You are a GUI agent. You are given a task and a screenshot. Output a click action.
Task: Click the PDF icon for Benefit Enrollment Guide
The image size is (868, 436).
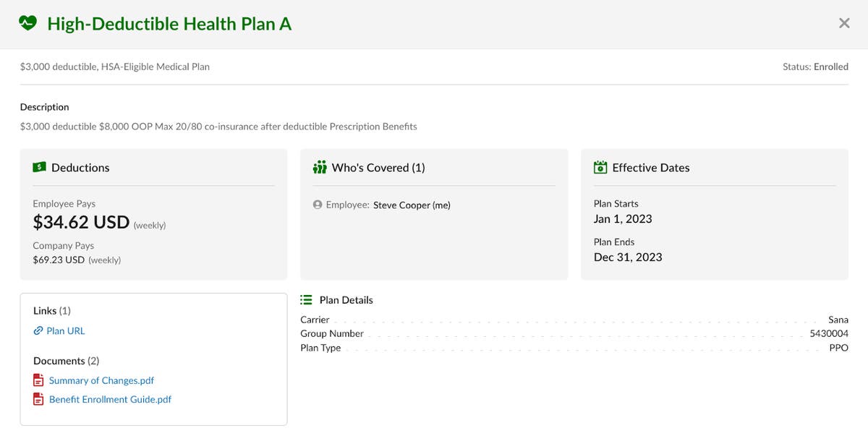38,398
